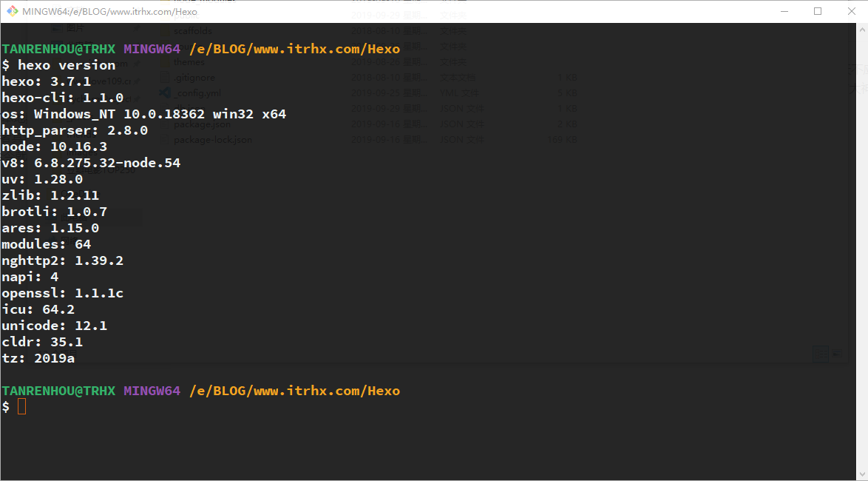Open the Git Bash title bar icon menu
Viewport: 868px width, 481px height.
tap(12, 11)
